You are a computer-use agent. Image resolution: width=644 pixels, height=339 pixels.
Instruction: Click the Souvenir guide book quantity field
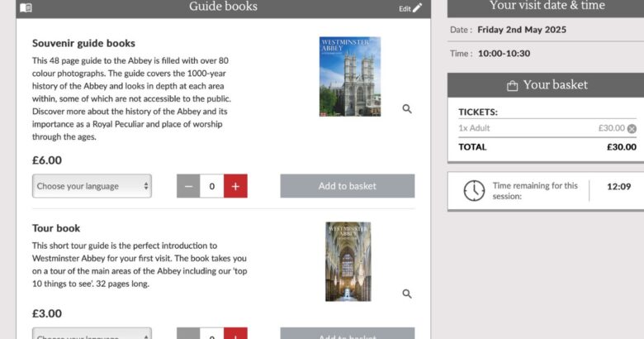(212, 186)
